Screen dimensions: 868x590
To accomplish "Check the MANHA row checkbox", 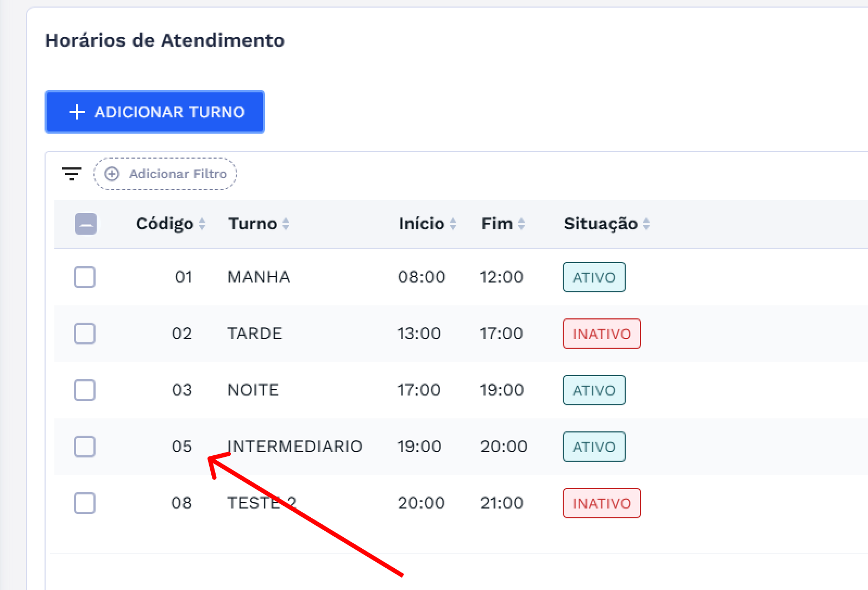I will tap(85, 277).
